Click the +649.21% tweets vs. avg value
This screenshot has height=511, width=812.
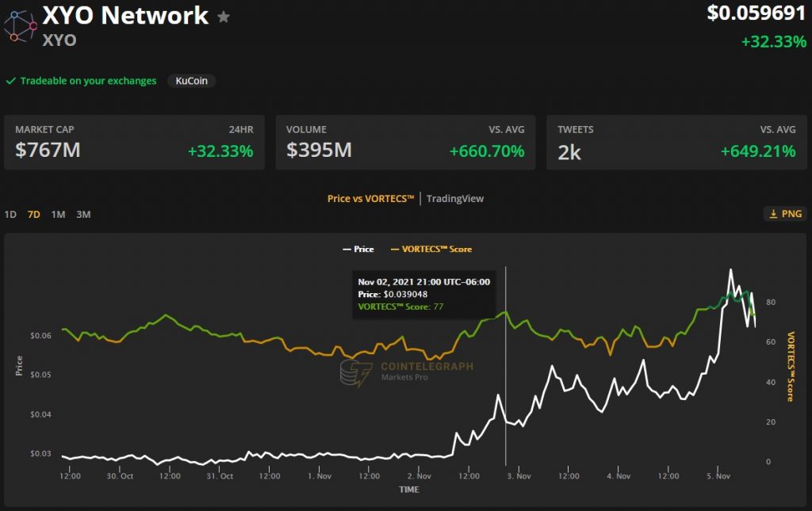click(758, 151)
